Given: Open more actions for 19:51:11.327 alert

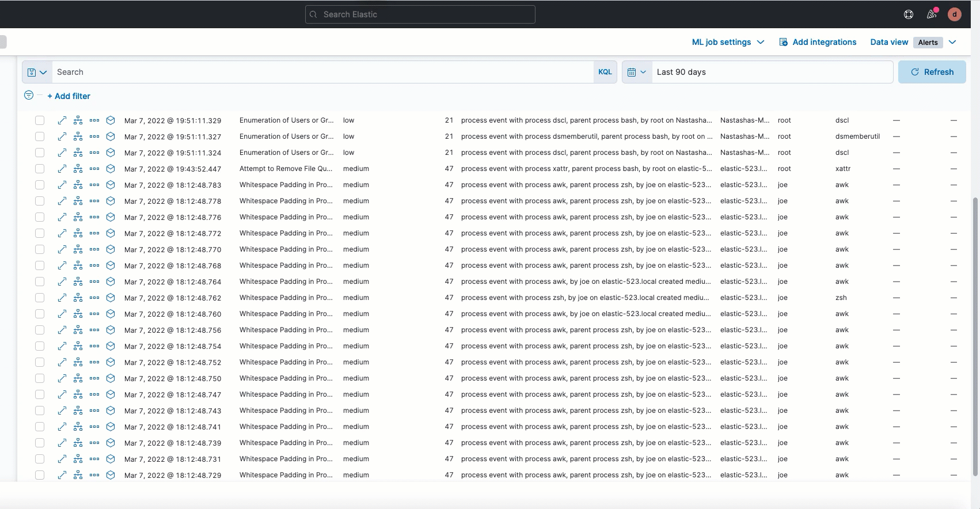Looking at the screenshot, I should pos(94,136).
